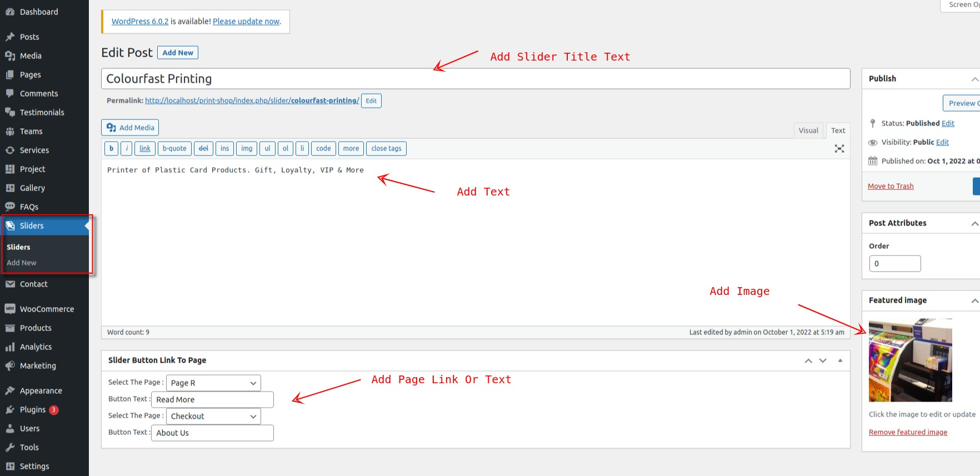Move Slider Button Link box up
The height and width of the screenshot is (476, 980).
pyautogui.click(x=808, y=360)
